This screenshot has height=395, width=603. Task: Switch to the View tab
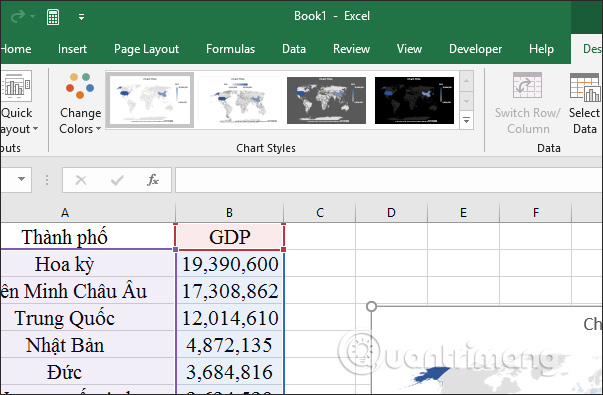pos(409,49)
